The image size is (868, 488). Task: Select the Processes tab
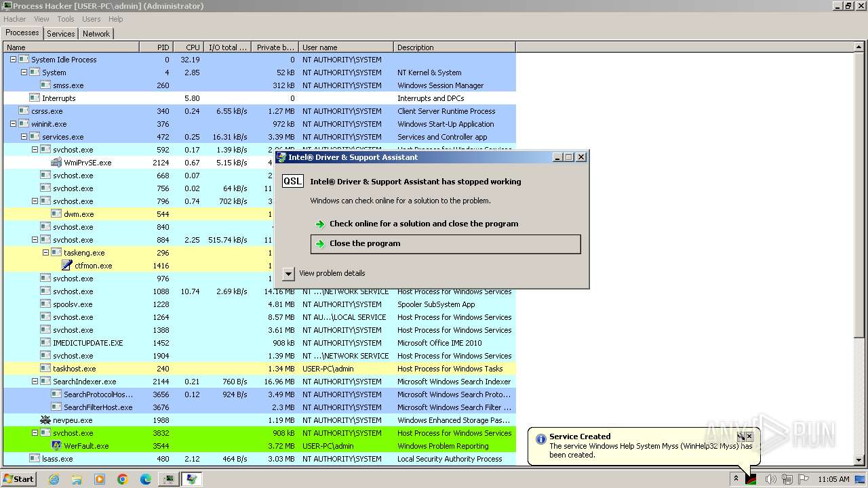(x=22, y=33)
